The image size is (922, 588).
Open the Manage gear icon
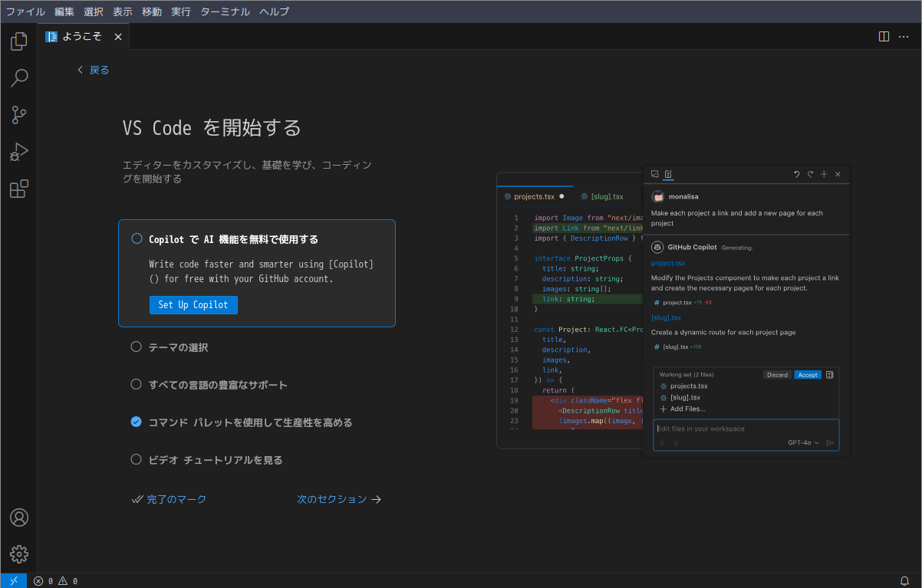point(18,554)
